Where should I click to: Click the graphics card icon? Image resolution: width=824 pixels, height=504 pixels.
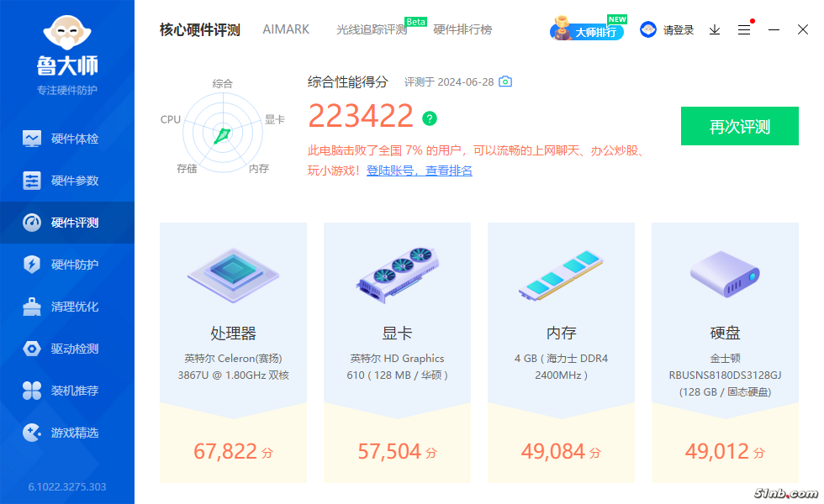[x=397, y=276]
